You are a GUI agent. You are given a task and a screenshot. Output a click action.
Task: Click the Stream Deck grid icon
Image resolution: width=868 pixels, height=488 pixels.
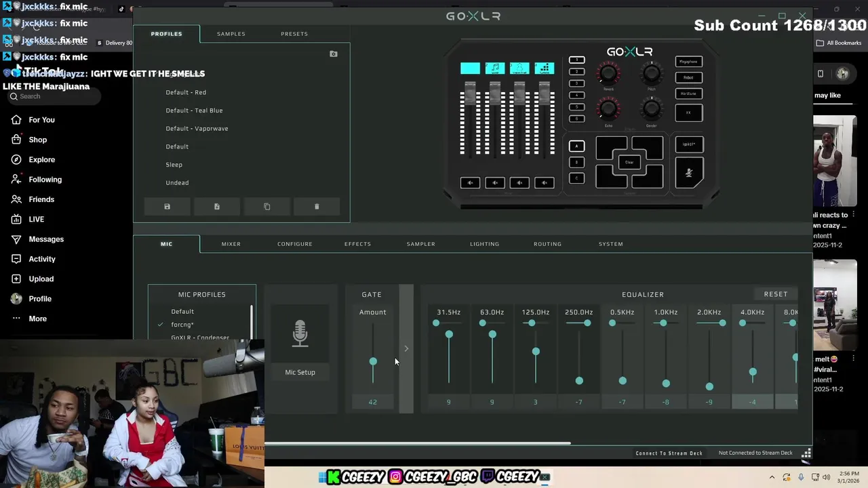click(x=806, y=453)
